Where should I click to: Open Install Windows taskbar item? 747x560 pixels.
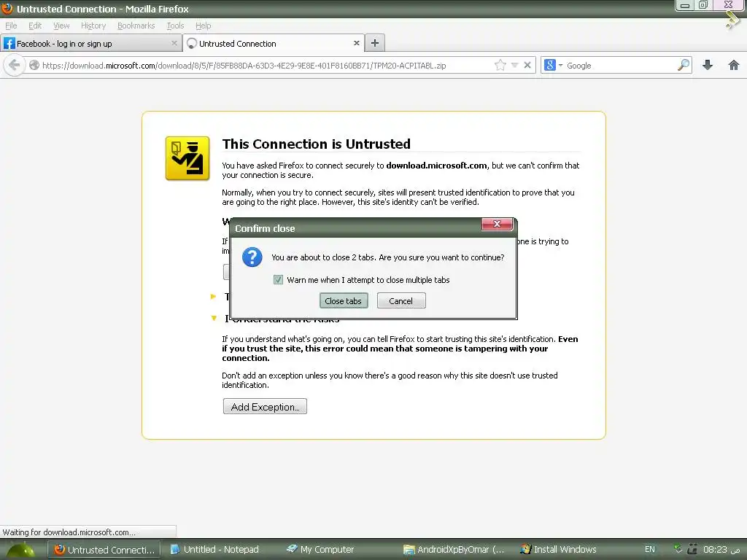pyautogui.click(x=558, y=550)
